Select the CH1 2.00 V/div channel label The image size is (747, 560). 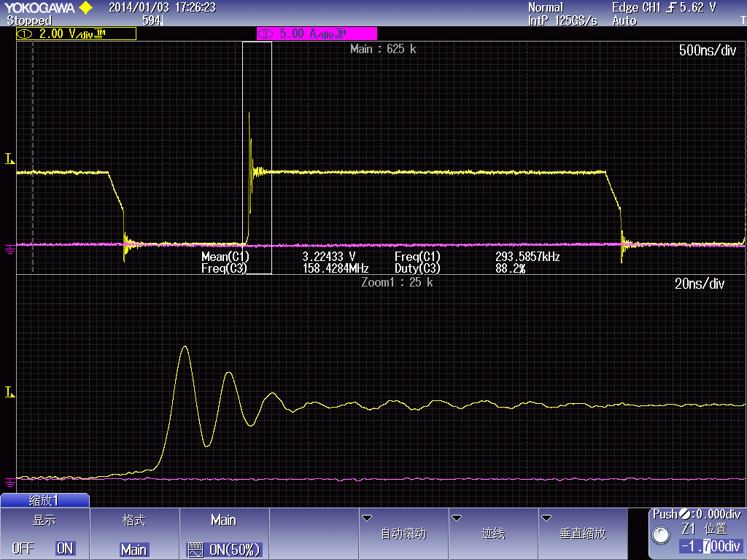76,34
